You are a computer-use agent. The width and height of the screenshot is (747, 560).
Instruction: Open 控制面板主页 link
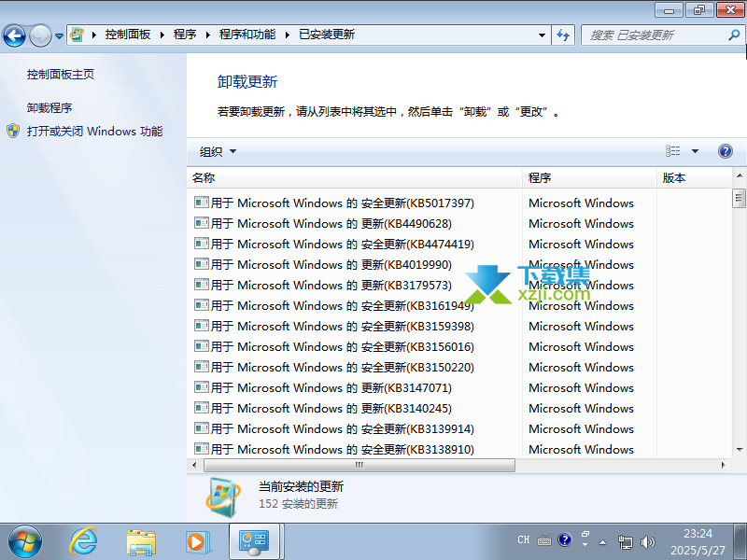(x=61, y=75)
